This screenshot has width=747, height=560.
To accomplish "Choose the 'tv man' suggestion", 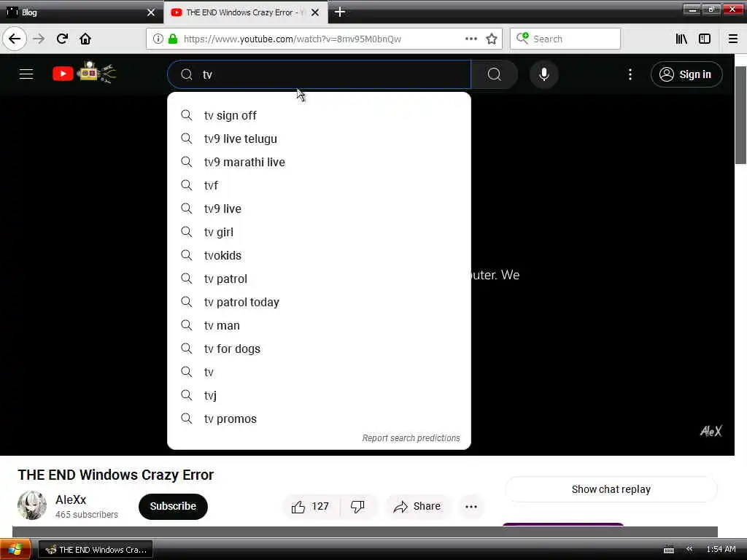I will (320, 325).
